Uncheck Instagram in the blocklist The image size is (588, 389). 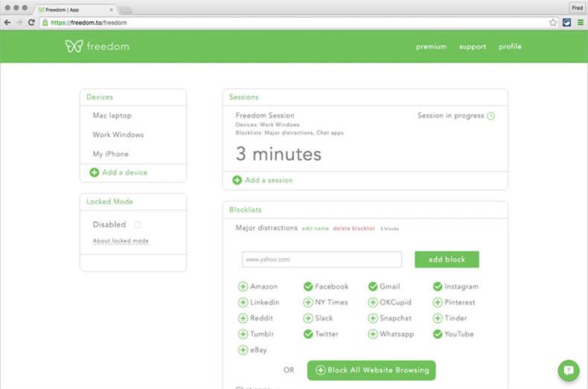(x=438, y=286)
